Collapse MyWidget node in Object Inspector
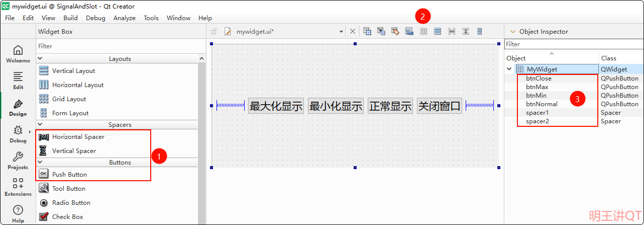The width and height of the screenshot is (644, 225). [509, 69]
